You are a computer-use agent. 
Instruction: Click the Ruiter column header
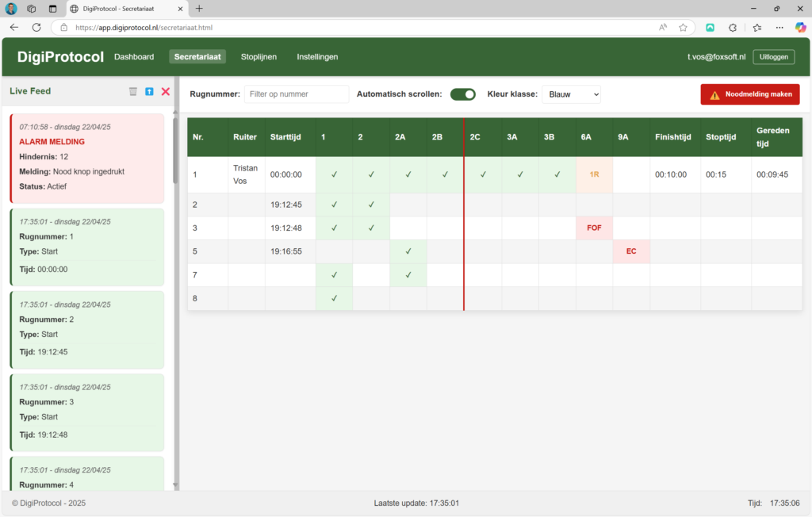pyautogui.click(x=245, y=137)
